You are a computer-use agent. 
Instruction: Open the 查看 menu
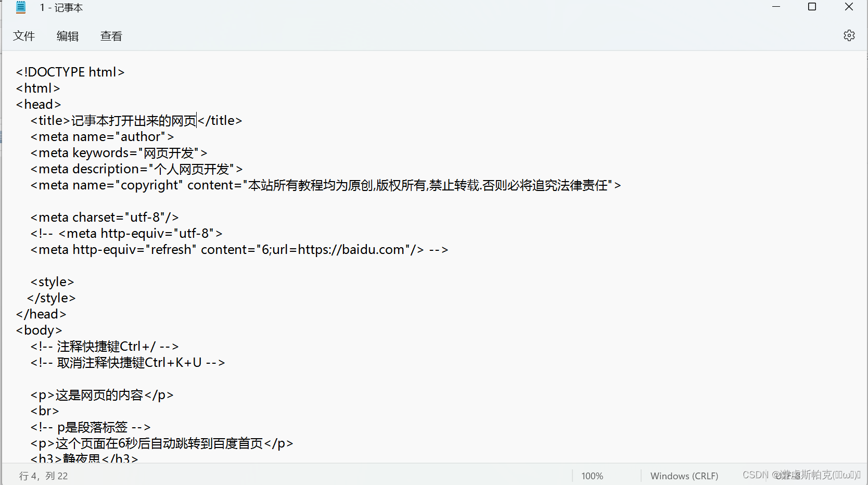pos(111,36)
